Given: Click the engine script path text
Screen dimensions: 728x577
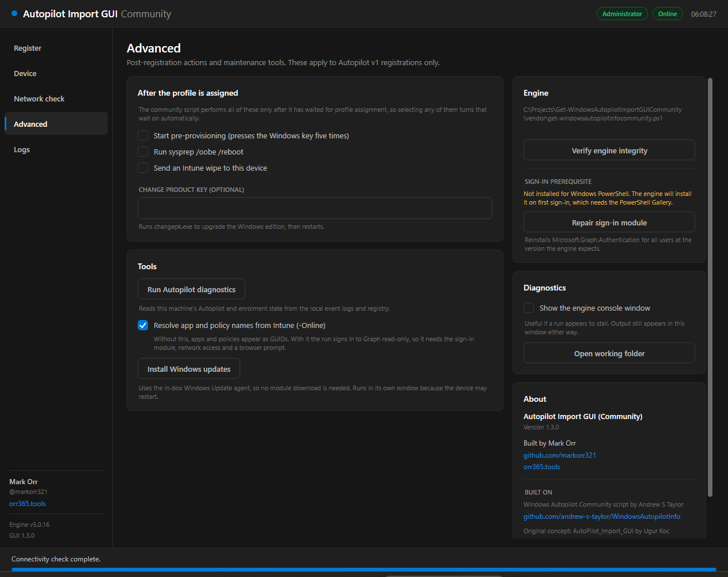Looking at the screenshot, I should click(x=602, y=114).
